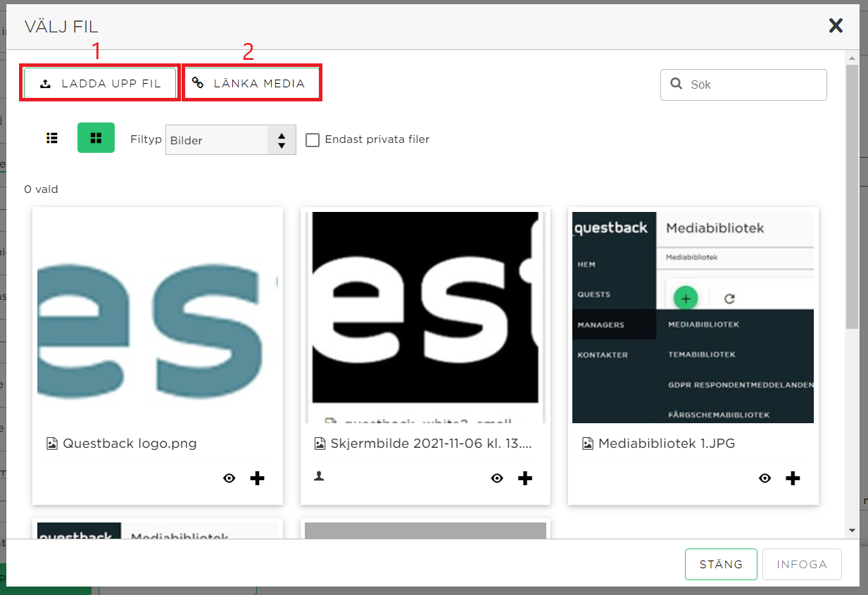
Task: Click the Infoga button
Action: pos(802,565)
